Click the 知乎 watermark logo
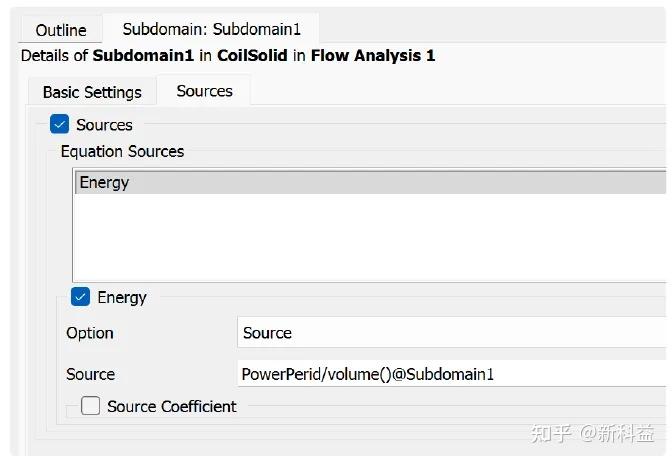 tap(551, 434)
